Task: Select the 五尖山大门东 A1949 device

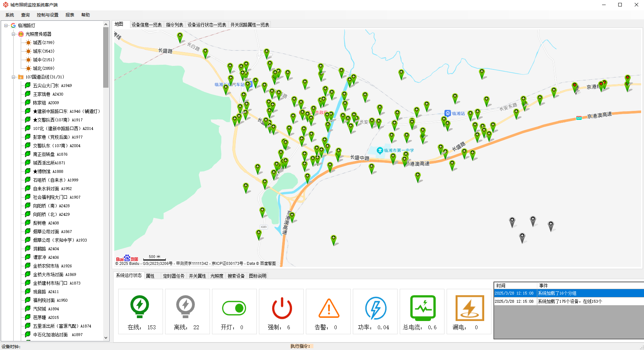Action: coord(52,86)
